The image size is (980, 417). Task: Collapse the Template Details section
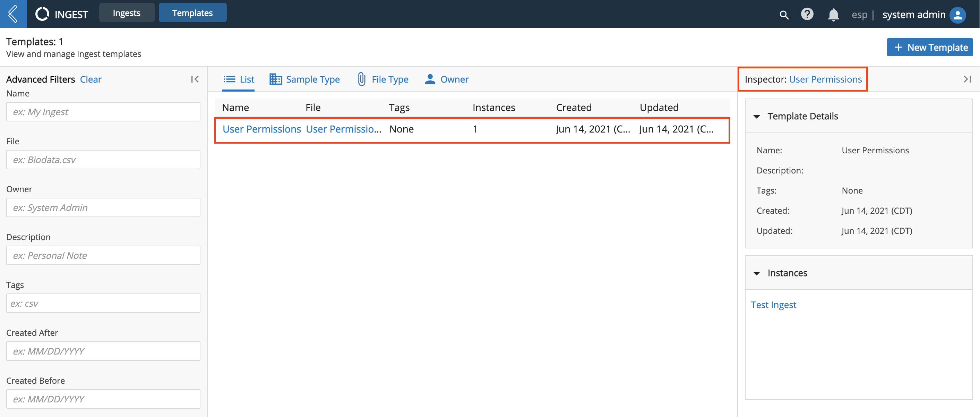pyautogui.click(x=757, y=117)
